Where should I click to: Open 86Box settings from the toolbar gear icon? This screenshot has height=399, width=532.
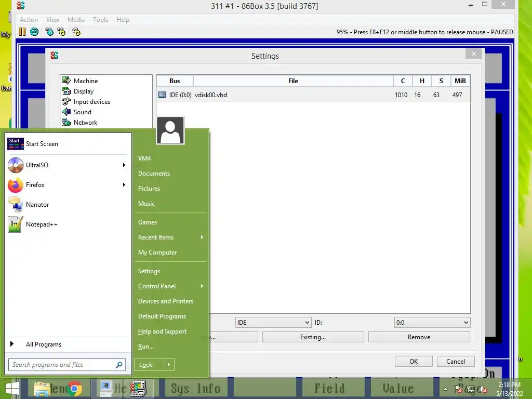[x=77, y=32]
